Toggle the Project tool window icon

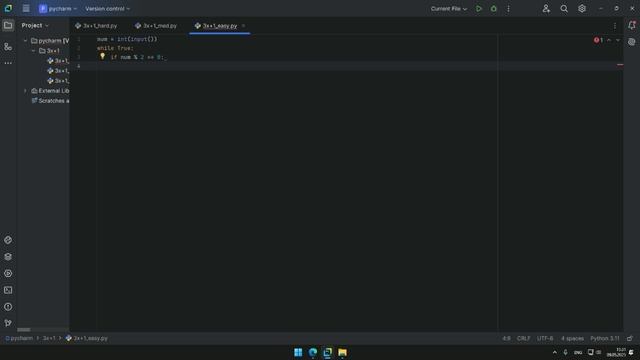8,25
